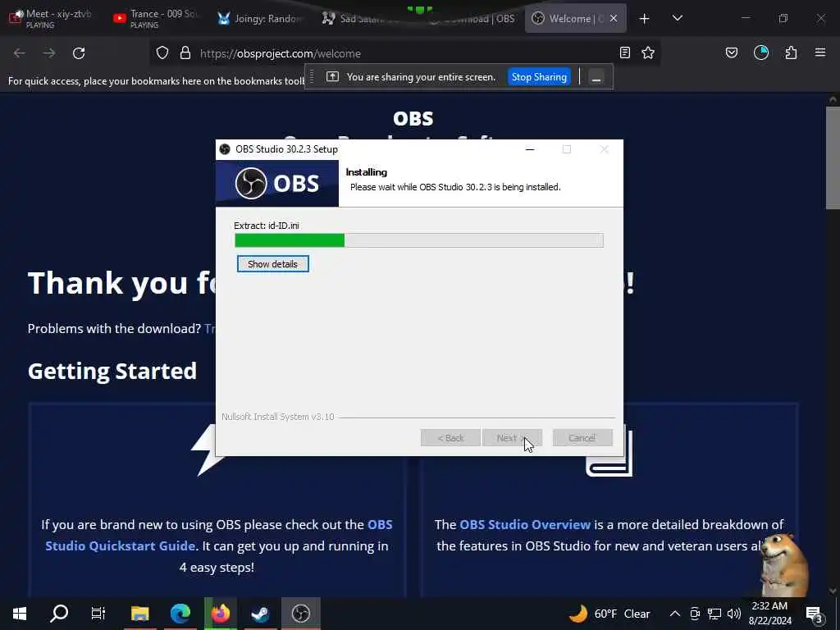Close the Welcome OBS browser tab
The width and height of the screenshot is (840, 630).
tap(614, 18)
